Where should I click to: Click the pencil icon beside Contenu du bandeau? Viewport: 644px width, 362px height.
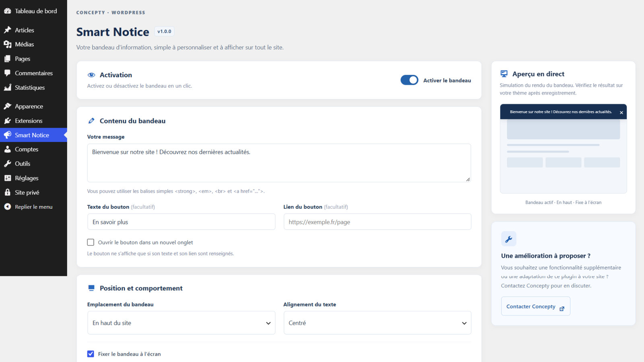[91, 121]
